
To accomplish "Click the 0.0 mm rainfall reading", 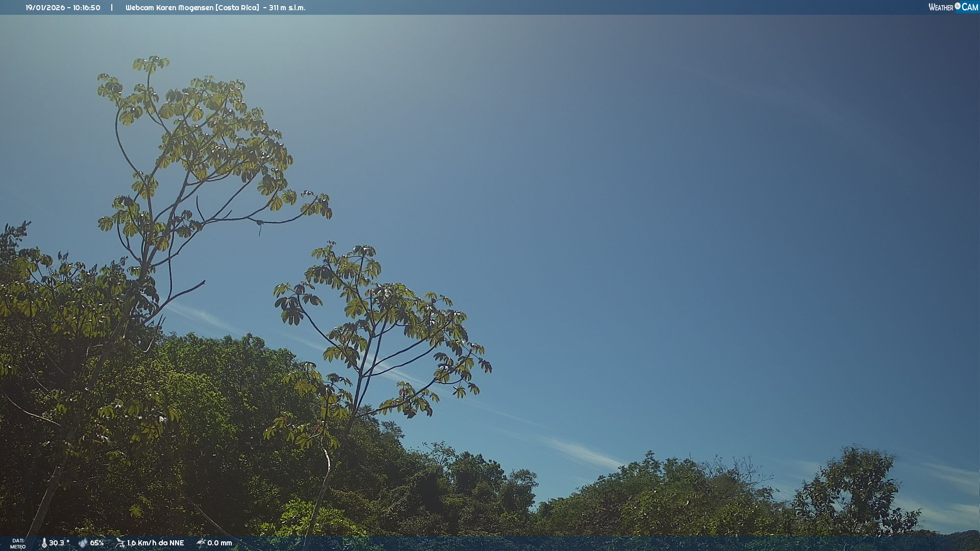I will (219, 543).
